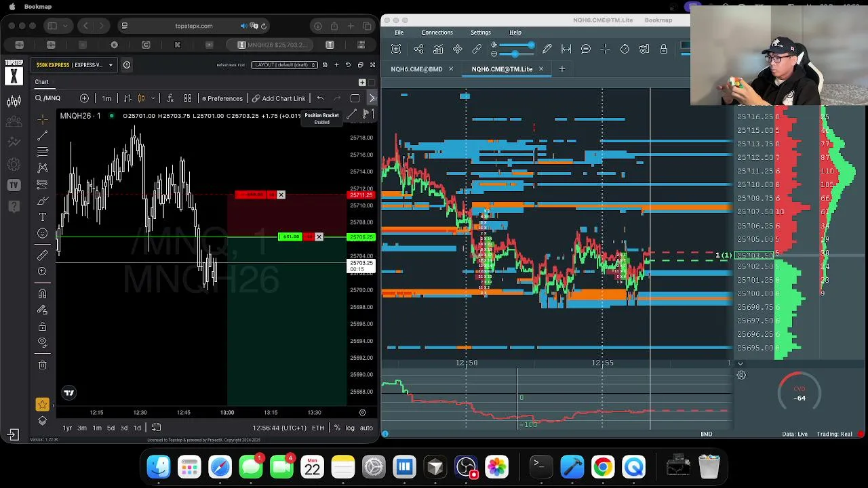Switch to the NQH6.CME@TM.Lite tab
This screenshot has height=488, width=868.
tap(502, 69)
